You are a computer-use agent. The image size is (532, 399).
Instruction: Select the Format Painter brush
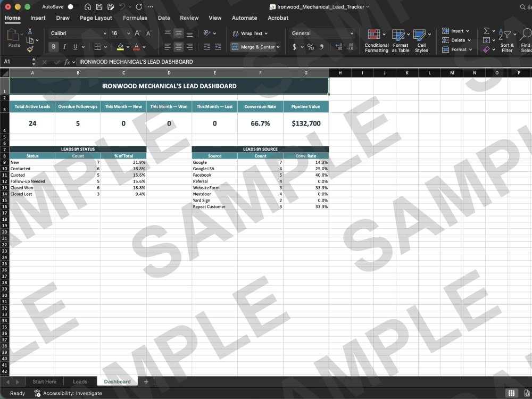pyautogui.click(x=30, y=49)
